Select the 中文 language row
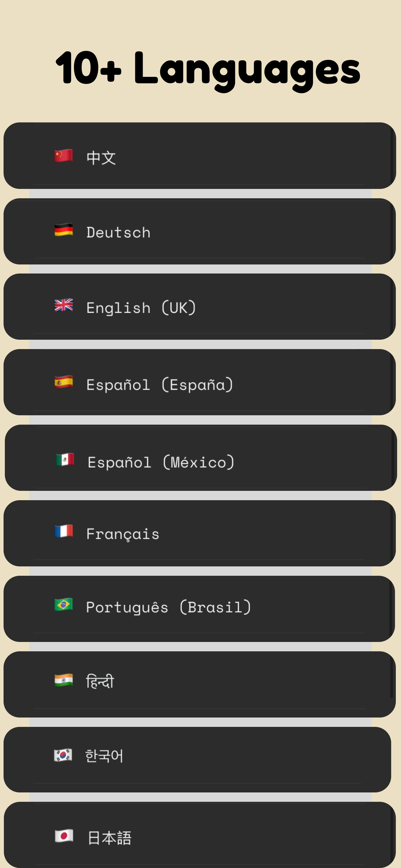The height and width of the screenshot is (868, 401). click(x=200, y=156)
